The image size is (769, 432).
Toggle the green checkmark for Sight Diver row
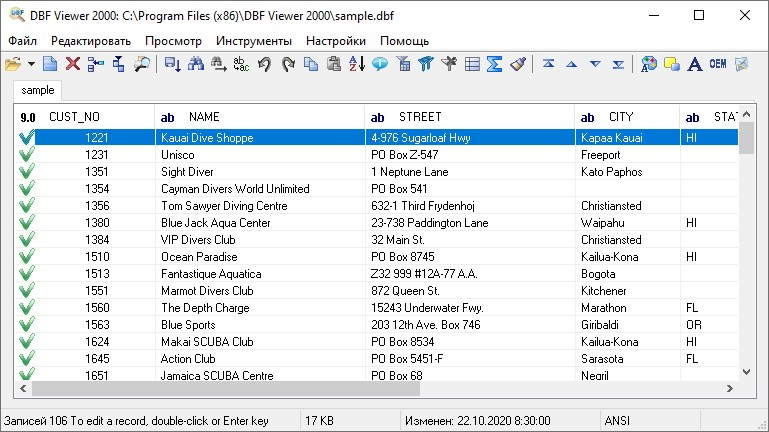click(26, 172)
